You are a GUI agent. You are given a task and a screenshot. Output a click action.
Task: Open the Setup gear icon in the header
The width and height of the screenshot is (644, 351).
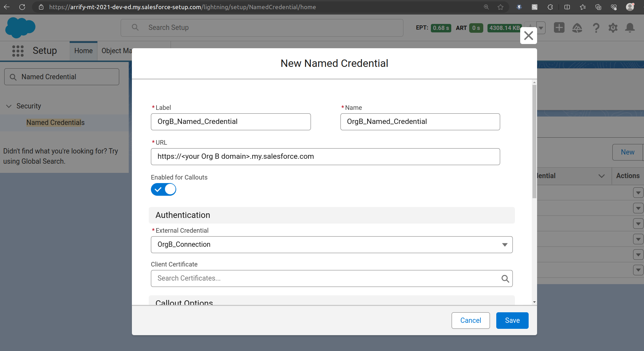(x=613, y=28)
